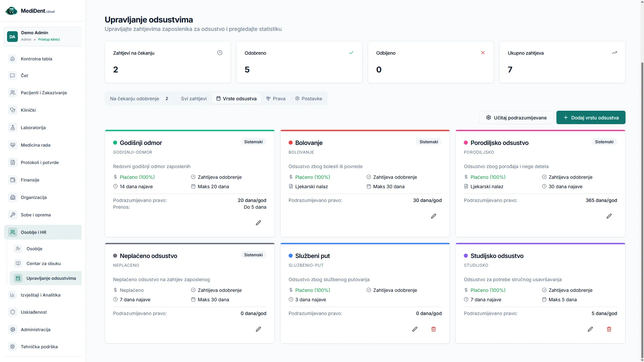The height and width of the screenshot is (362, 644).
Task: Click the Upravljanje odsustvima page heading
Action: (x=149, y=20)
